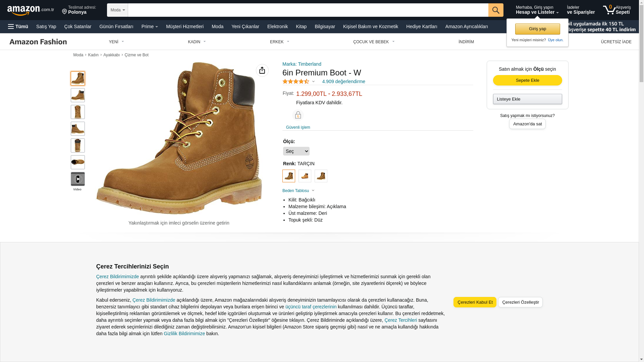Expand the Moda search category dropdown
644x362 pixels.
(117, 10)
